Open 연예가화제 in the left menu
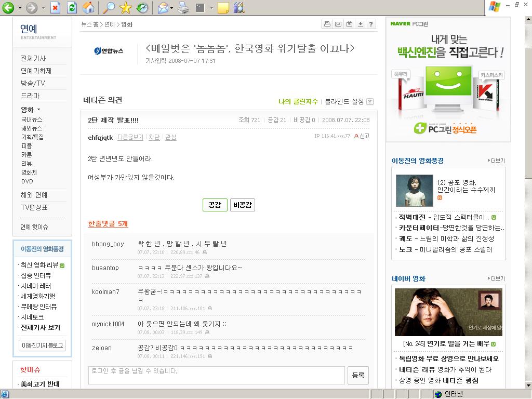This screenshot has width=532, height=399. tap(36, 71)
